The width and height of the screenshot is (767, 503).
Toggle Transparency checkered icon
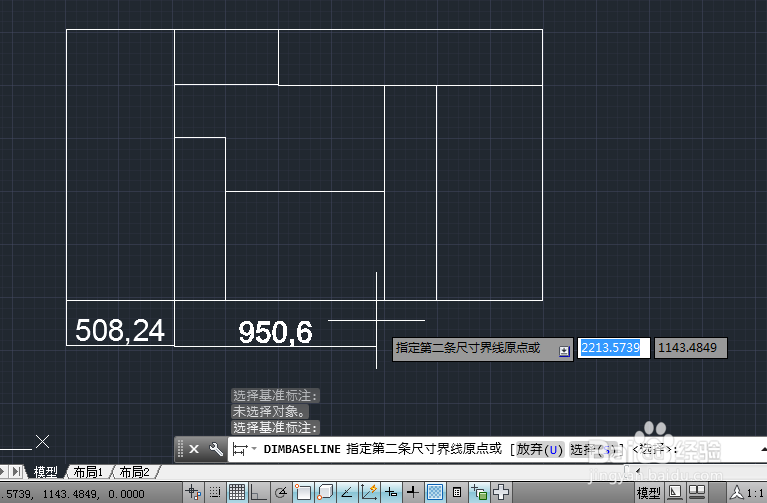pos(435,492)
